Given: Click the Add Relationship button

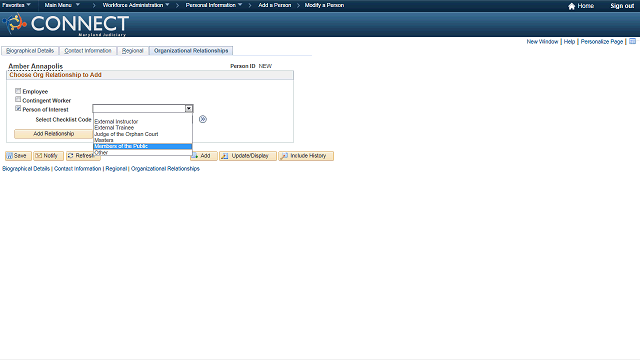Looking at the screenshot, I should coord(53,134).
